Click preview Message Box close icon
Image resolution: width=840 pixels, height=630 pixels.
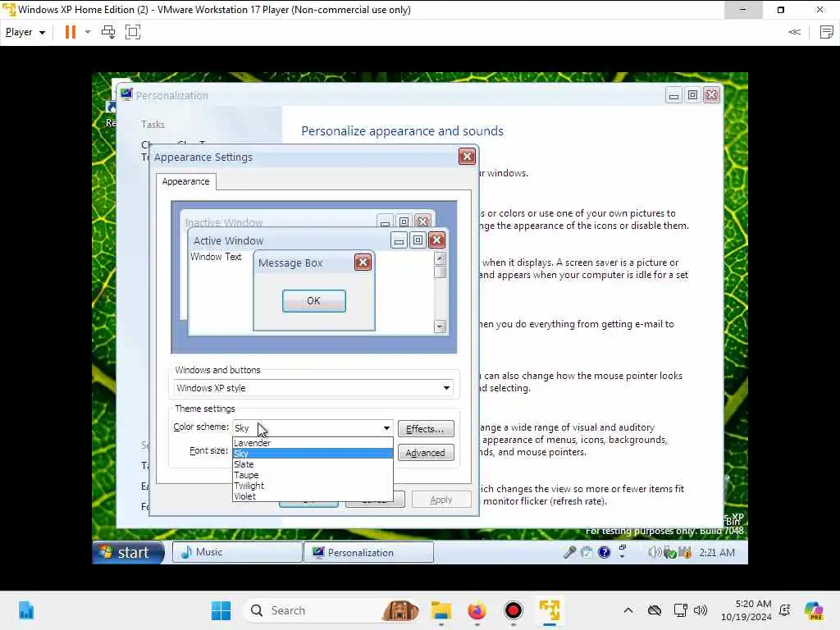(x=363, y=262)
